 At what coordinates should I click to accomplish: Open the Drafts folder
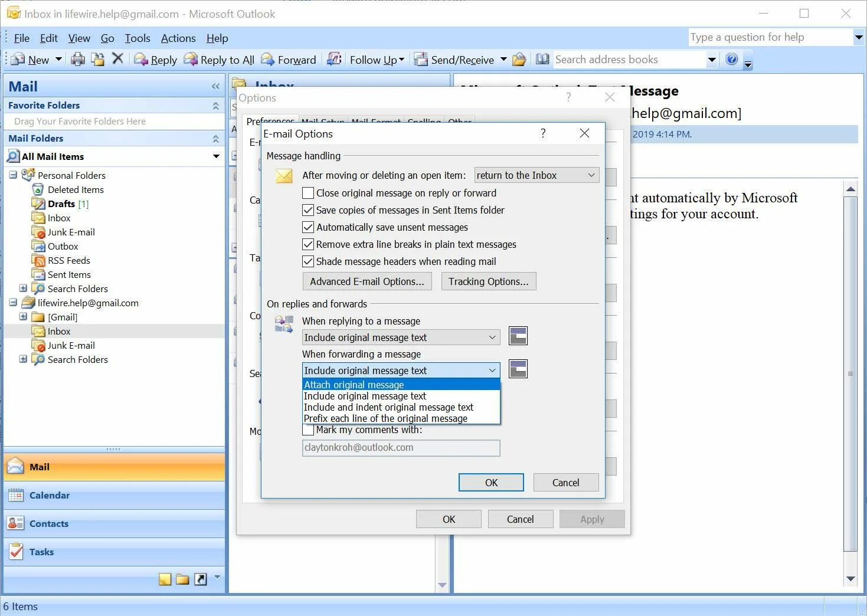pos(61,204)
